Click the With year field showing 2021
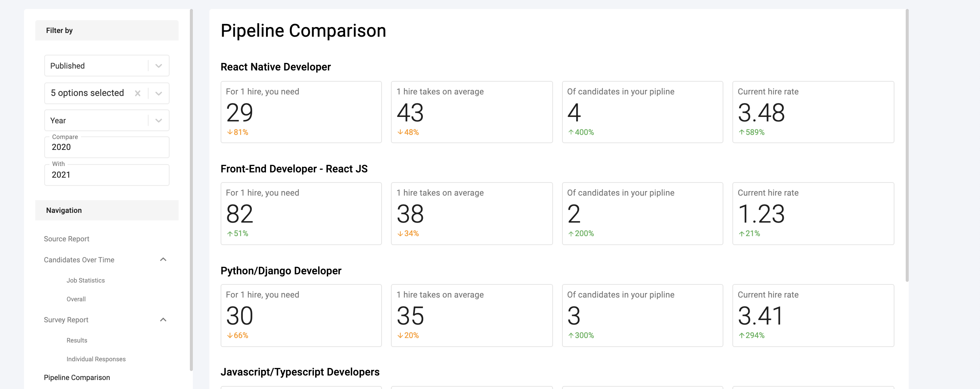This screenshot has width=980, height=389. coord(107,175)
